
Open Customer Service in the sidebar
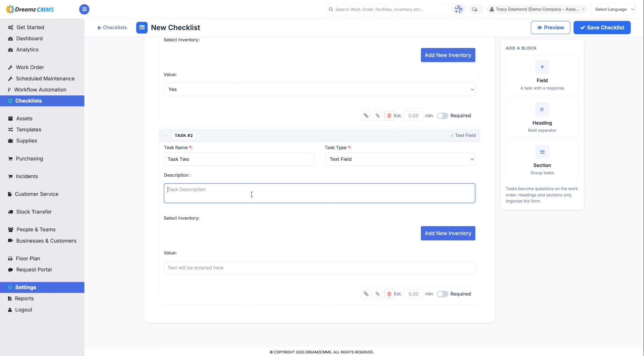[37, 194]
